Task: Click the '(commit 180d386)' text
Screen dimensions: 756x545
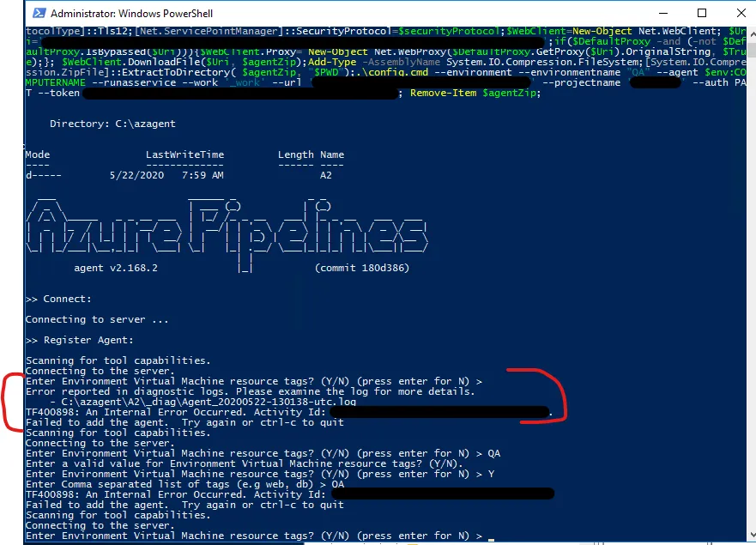Action: 361,268
